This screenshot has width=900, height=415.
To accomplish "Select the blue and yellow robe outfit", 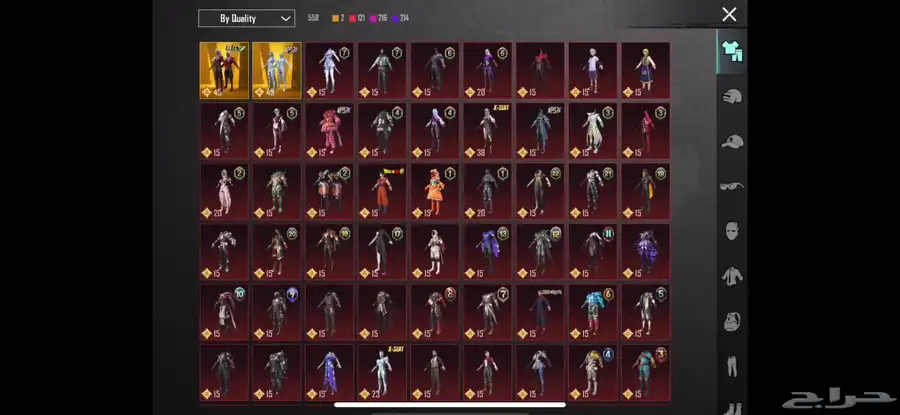I will pos(645,70).
